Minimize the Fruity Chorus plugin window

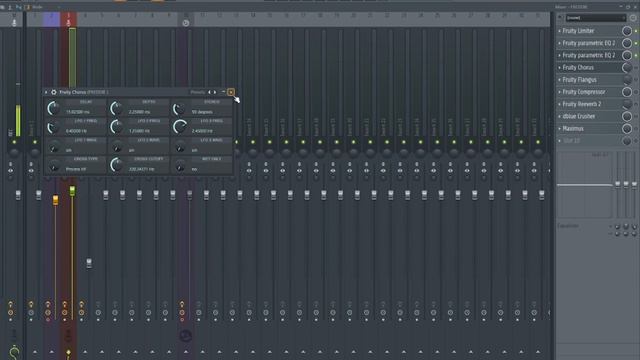tap(223, 92)
